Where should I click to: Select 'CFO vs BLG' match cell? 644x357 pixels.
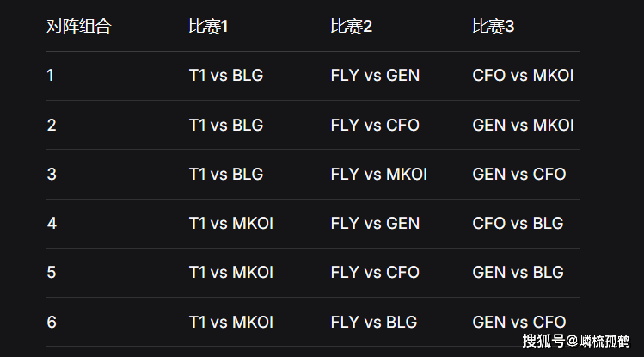pyautogui.click(x=518, y=224)
